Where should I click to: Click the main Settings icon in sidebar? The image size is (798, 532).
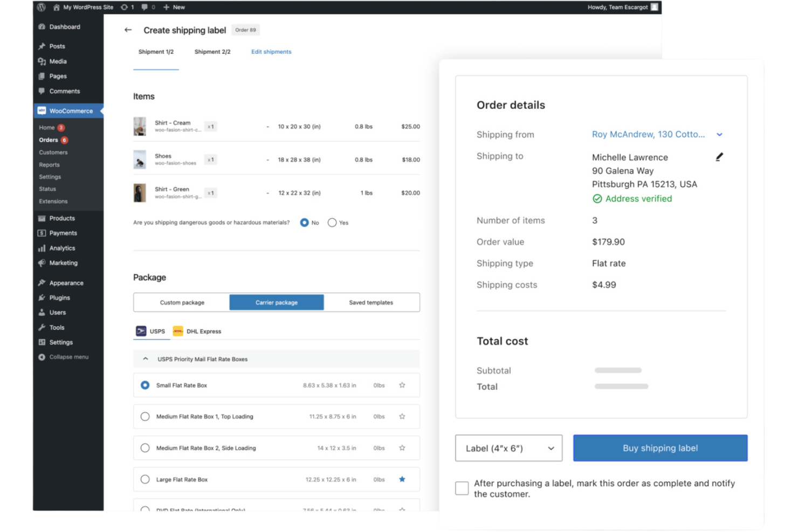coord(42,342)
